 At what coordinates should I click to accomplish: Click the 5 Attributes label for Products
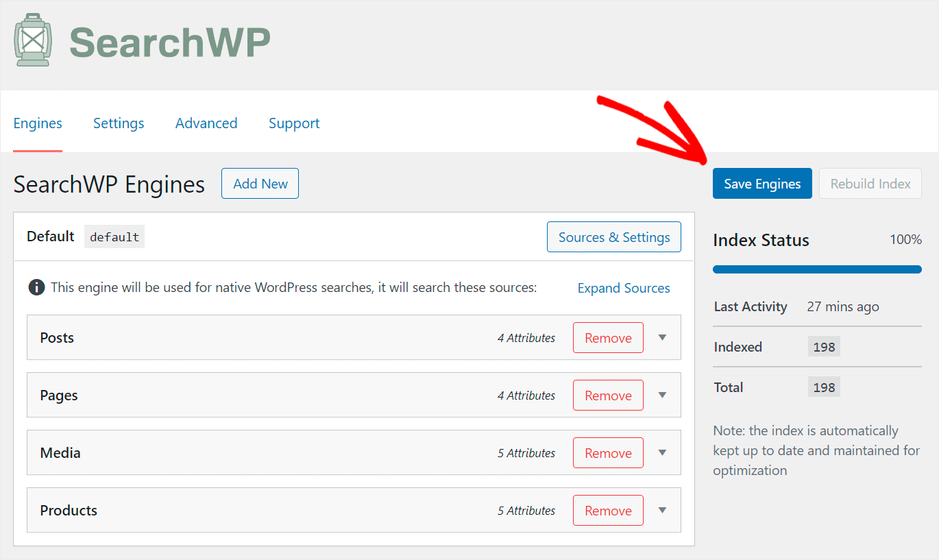coord(526,511)
